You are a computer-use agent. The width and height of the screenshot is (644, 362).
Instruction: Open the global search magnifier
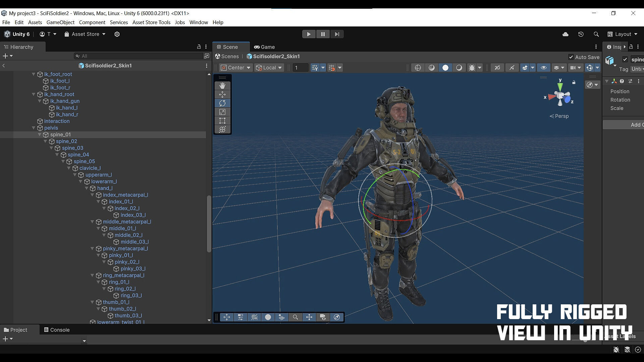[x=596, y=34]
